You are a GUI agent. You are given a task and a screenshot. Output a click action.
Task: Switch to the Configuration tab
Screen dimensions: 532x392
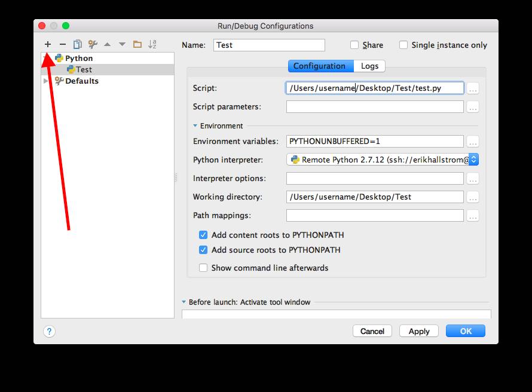point(321,66)
